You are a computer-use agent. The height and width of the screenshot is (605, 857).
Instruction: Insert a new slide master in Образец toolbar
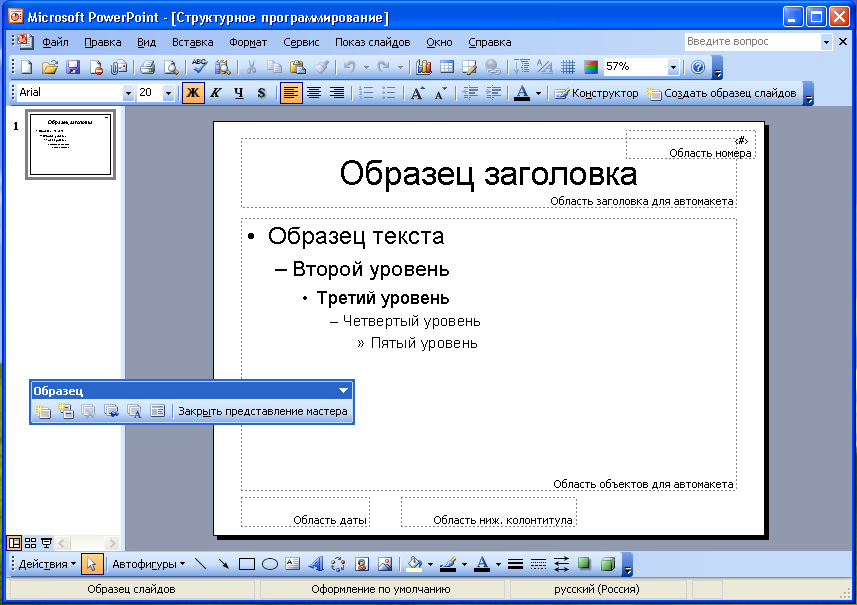click(x=43, y=411)
